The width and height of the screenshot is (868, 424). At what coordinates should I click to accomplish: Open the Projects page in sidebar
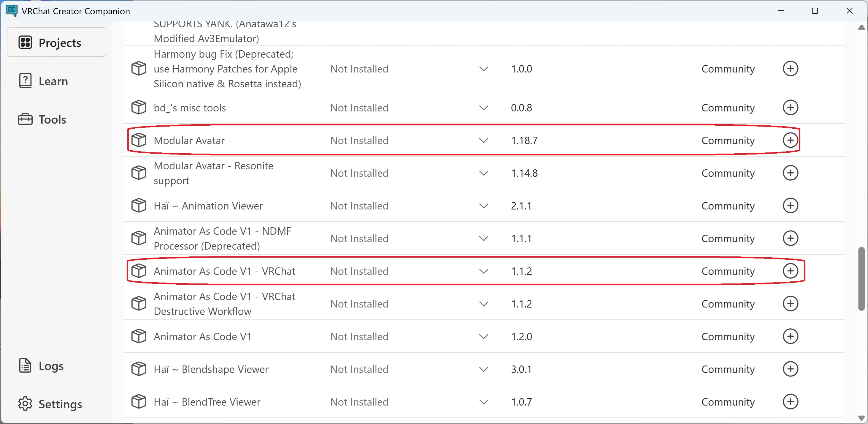coord(57,42)
